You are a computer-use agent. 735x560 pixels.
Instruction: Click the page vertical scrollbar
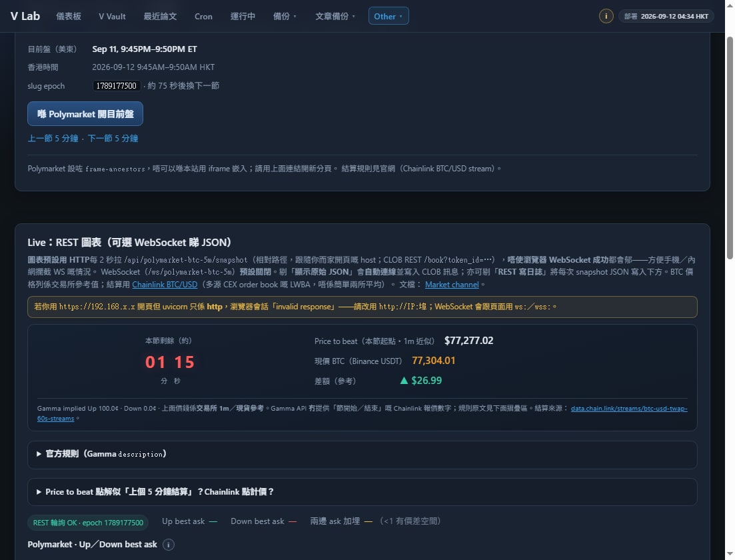click(x=730, y=148)
